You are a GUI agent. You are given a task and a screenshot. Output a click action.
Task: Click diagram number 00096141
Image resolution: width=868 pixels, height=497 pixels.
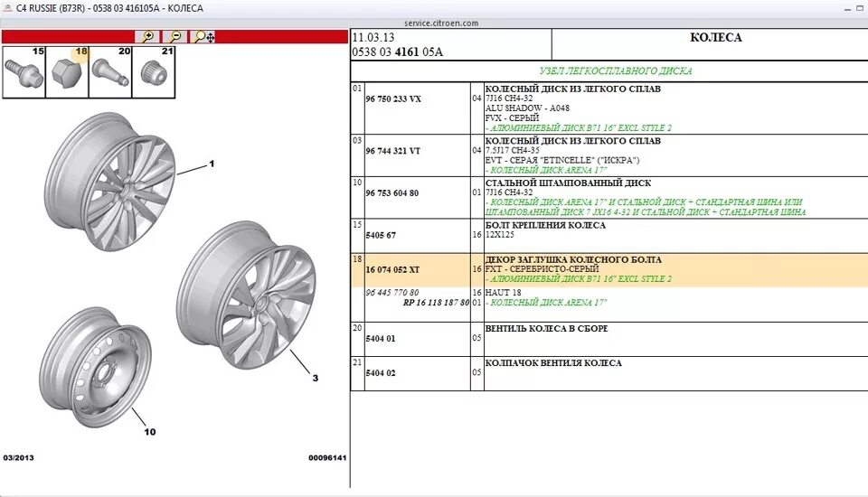327,458
